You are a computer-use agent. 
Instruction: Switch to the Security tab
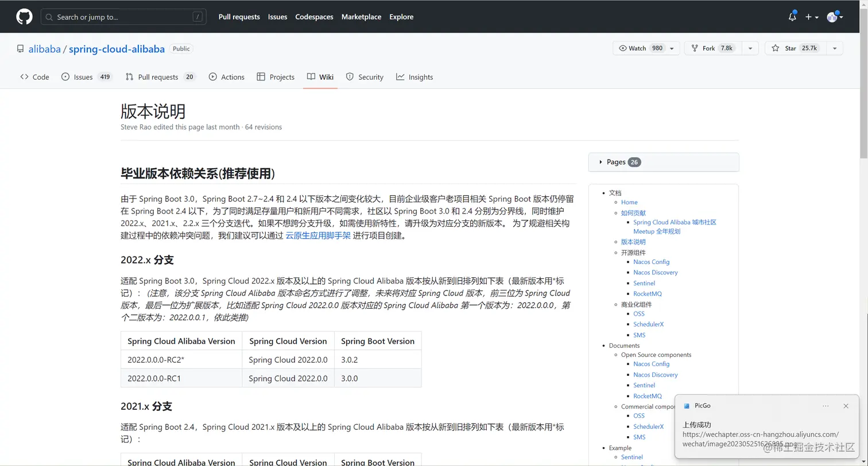[365, 77]
